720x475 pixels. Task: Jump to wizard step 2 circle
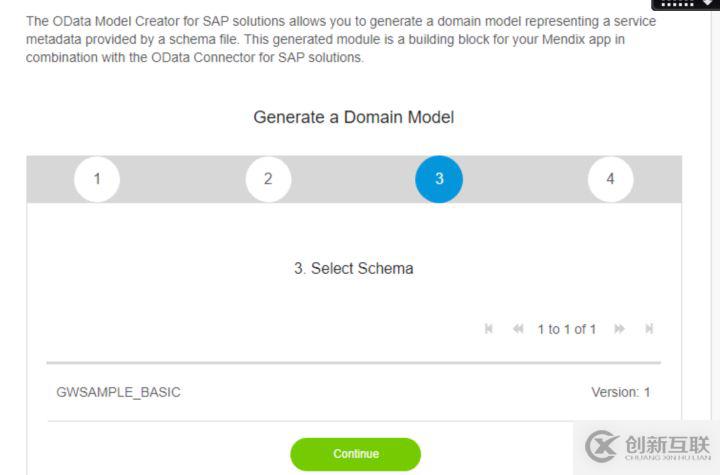268,179
